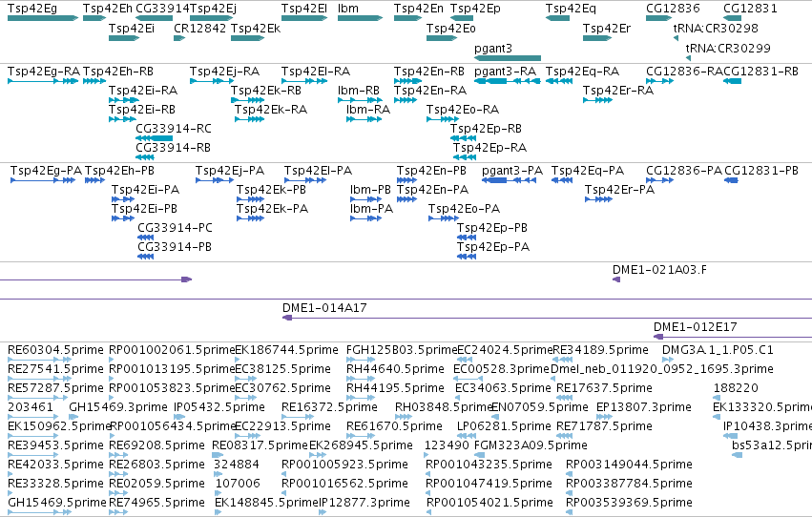Click transcript Tsp42Ei-RA
Viewport: 812px width, 517px height.
pos(143,90)
